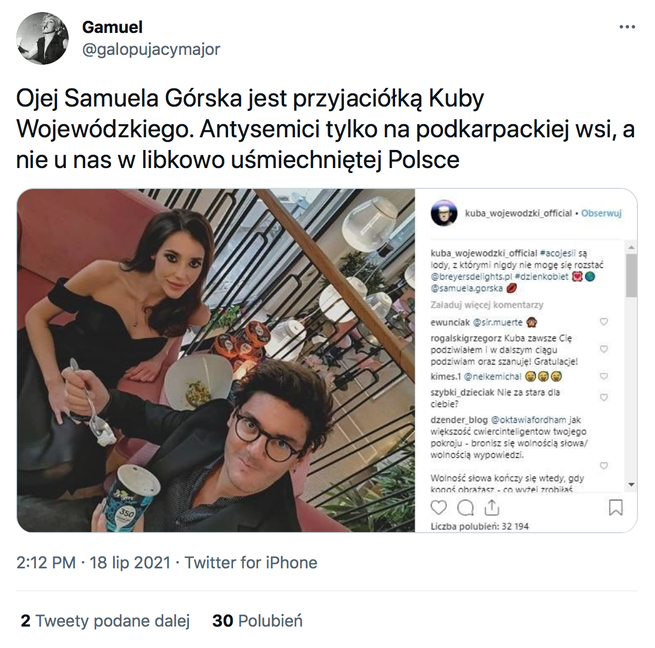Like the kimes.1 comment heart

pyautogui.click(x=604, y=376)
